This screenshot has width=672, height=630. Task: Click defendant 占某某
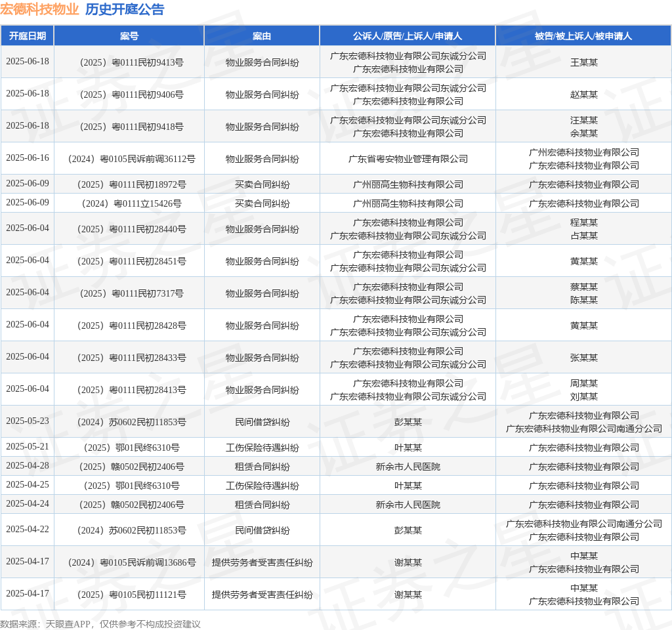[x=583, y=236]
